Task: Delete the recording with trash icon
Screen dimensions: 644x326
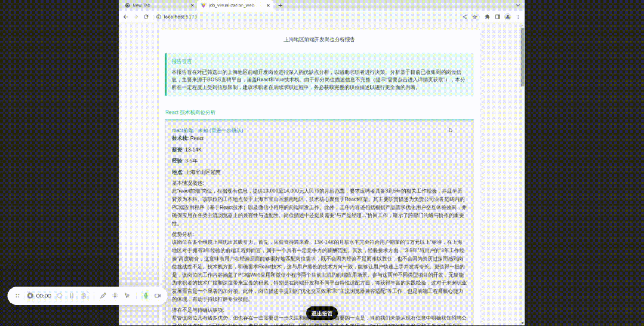Action: 84,296
